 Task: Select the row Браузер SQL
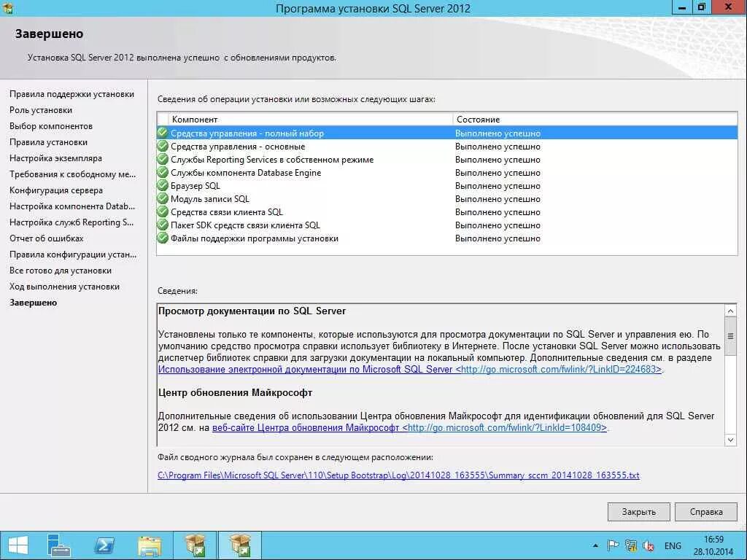pos(447,185)
